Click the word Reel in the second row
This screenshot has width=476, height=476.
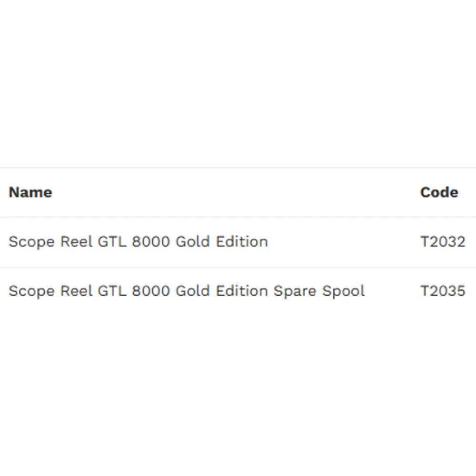(x=76, y=291)
